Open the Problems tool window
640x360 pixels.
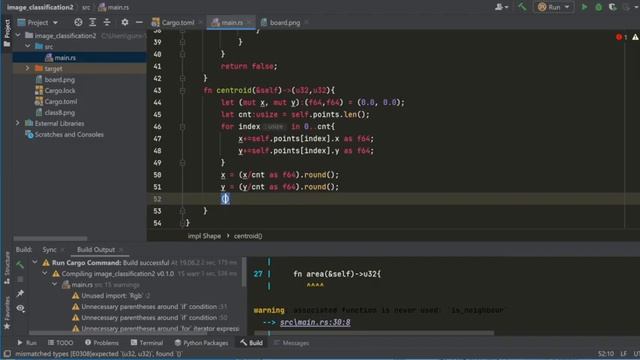point(102,343)
